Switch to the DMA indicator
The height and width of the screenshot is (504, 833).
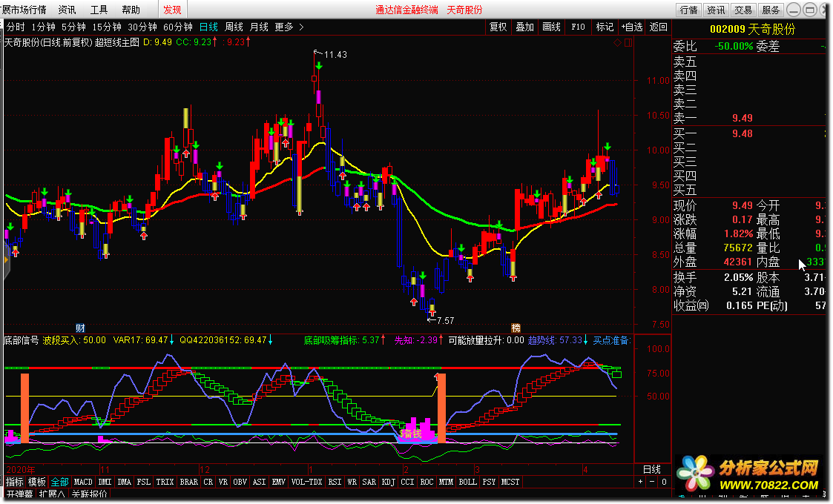(125, 482)
